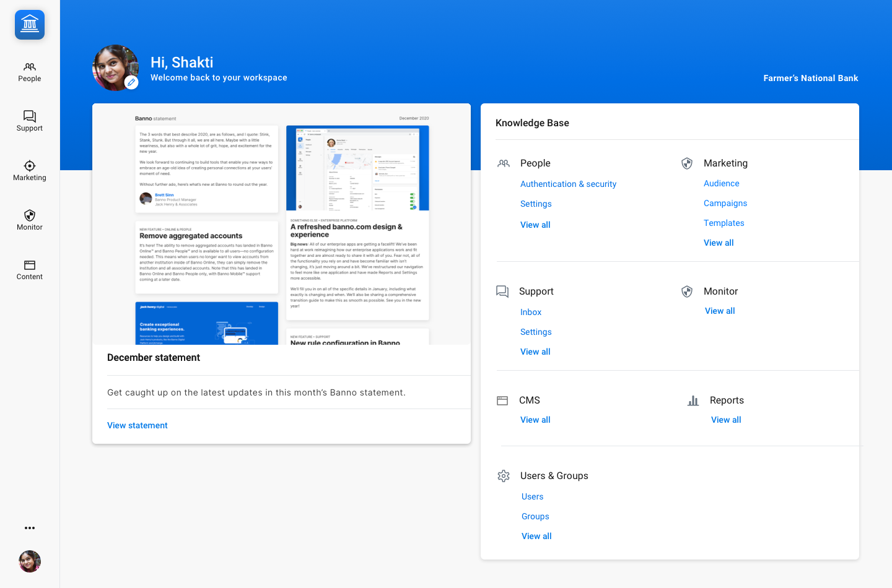892x588 pixels.
Task: Click the Users & Groups gear icon
Action: pos(504,476)
